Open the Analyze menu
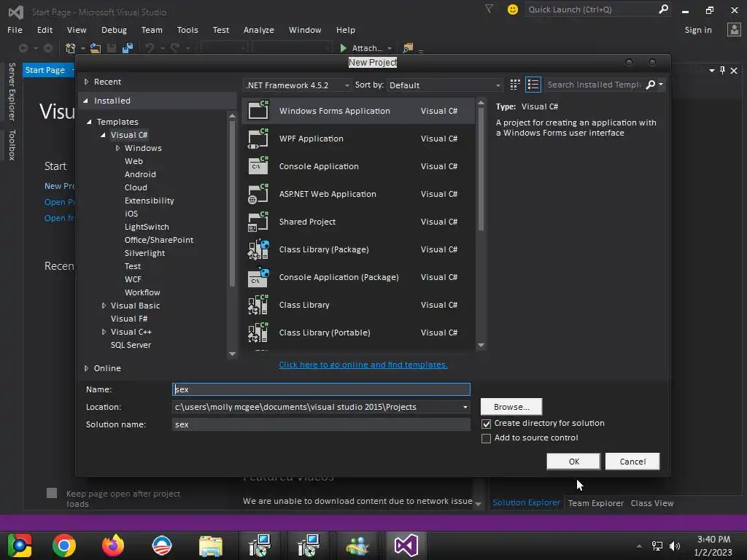 click(259, 29)
